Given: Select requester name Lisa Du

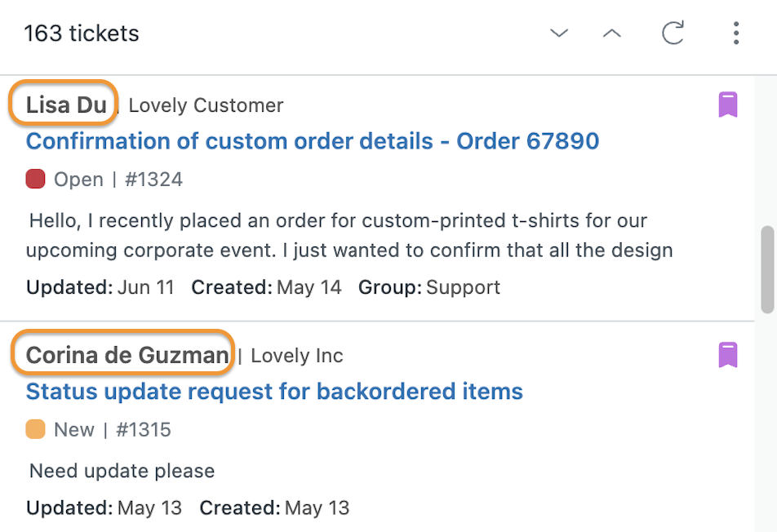Looking at the screenshot, I should 66,105.
